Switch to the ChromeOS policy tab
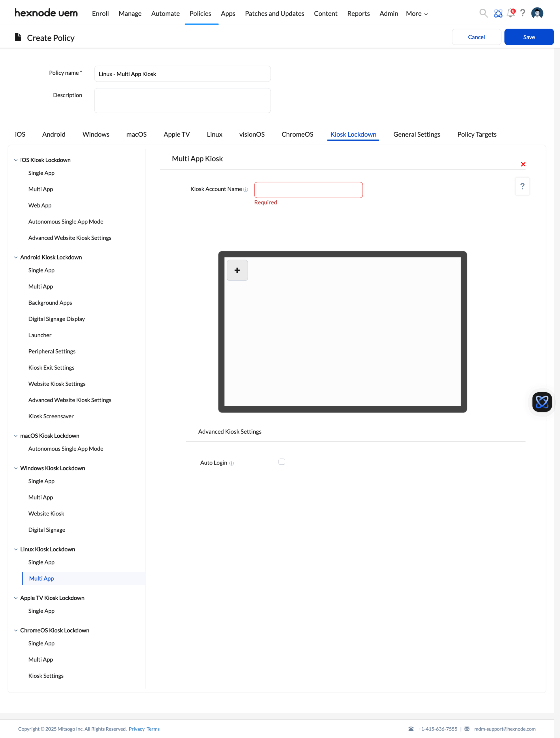The width and height of the screenshot is (560, 738). [297, 134]
